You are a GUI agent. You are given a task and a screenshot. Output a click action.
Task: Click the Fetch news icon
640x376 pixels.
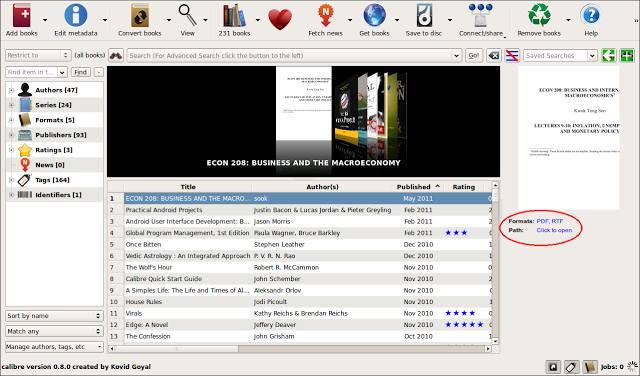[325, 16]
